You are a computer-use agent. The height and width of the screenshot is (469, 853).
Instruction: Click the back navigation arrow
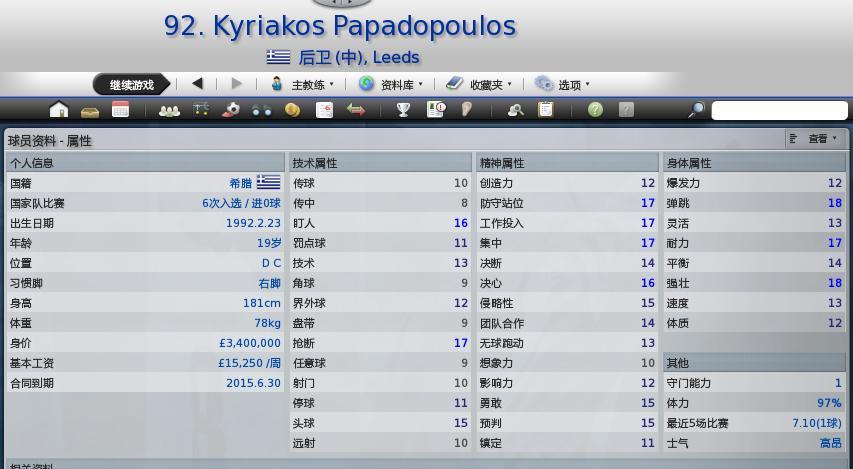(x=197, y=84)
